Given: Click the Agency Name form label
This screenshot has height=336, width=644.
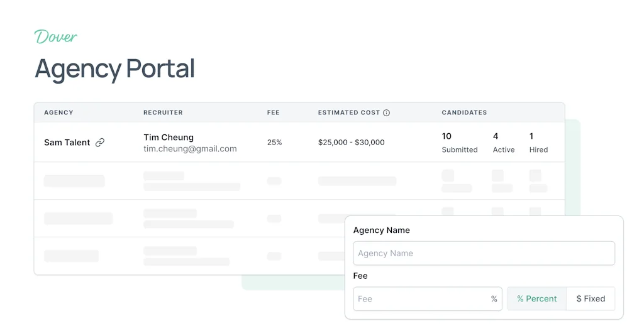Looking at the screenshot, I should point(382,230).
